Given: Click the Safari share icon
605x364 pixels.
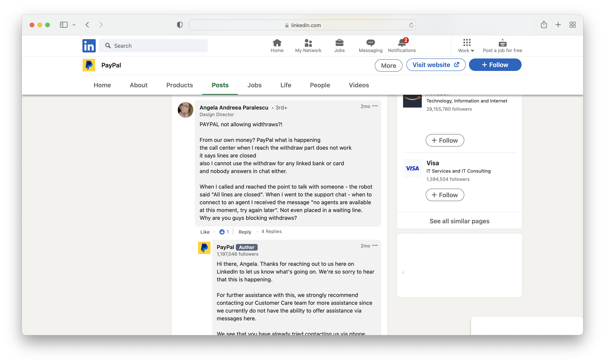Looking at the screenshot, I should [544, 25].
